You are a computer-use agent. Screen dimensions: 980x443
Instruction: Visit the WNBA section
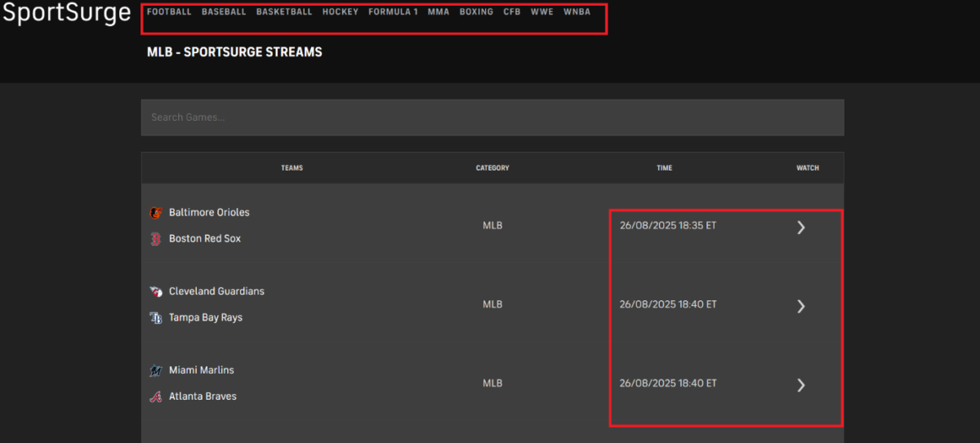577,12
